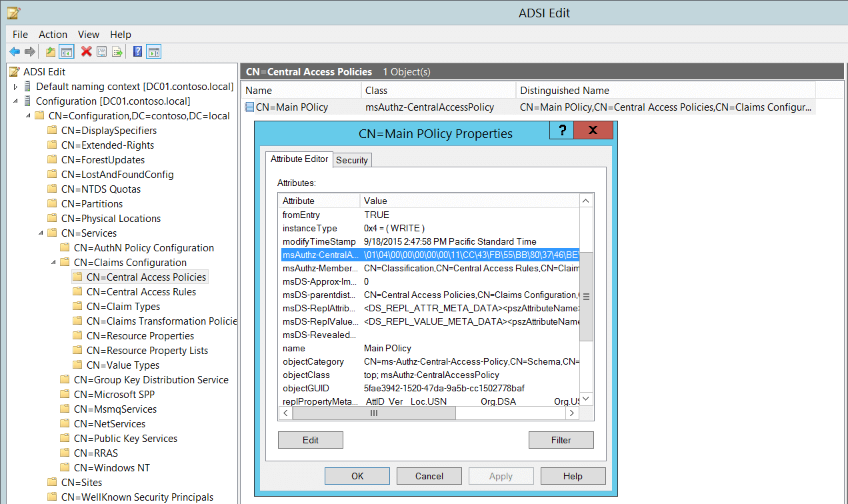Toggle the Show/Hide Console Tree icon
Screen dimensions: 848x504
[66, 52]
